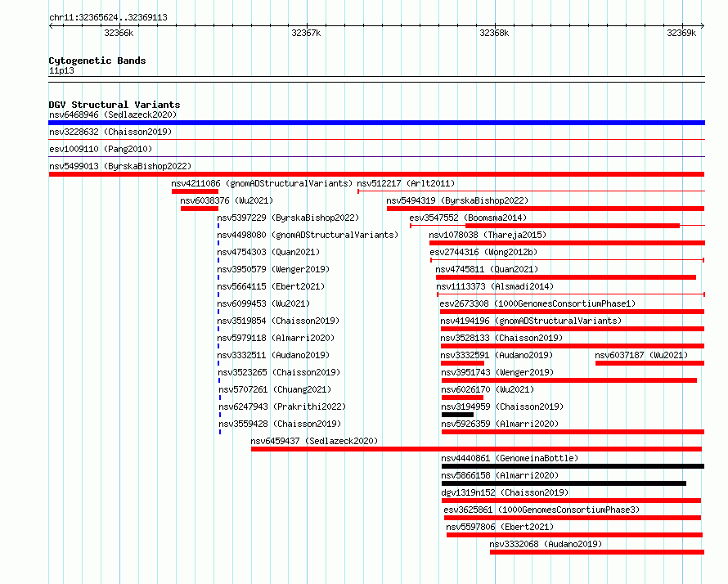Click the nsv6468946 (Sedlazeck2020) variant label
The image size is (728, 584).
[x=113, y=115]
